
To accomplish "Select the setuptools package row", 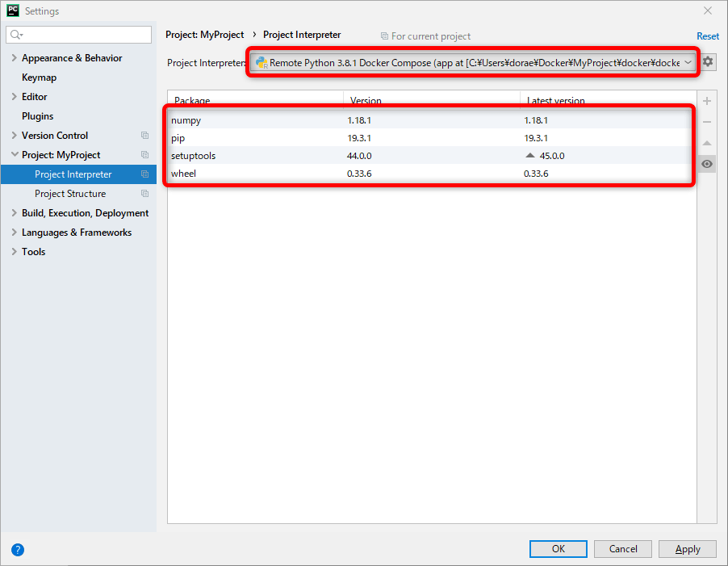I will coord(431,156).
